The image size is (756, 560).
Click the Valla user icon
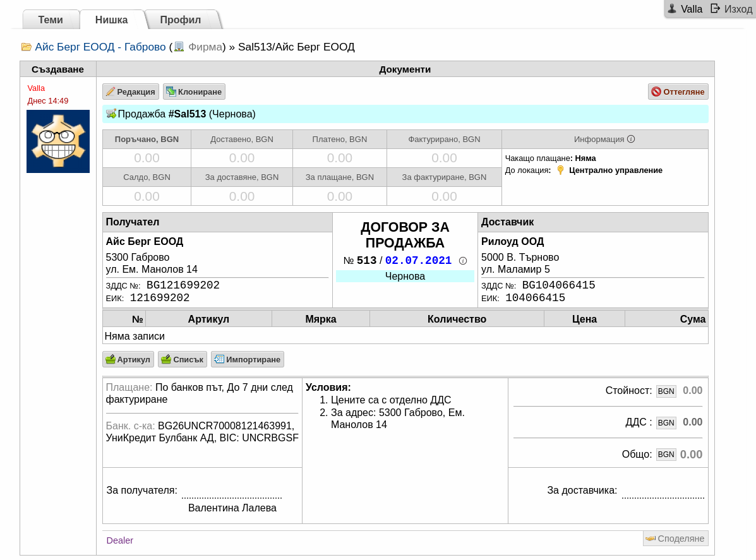pyautogui.click(x=672, y=9)
